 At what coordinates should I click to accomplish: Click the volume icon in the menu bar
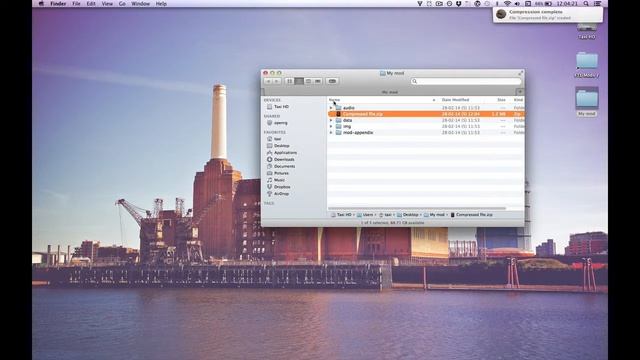click(517, 4)
